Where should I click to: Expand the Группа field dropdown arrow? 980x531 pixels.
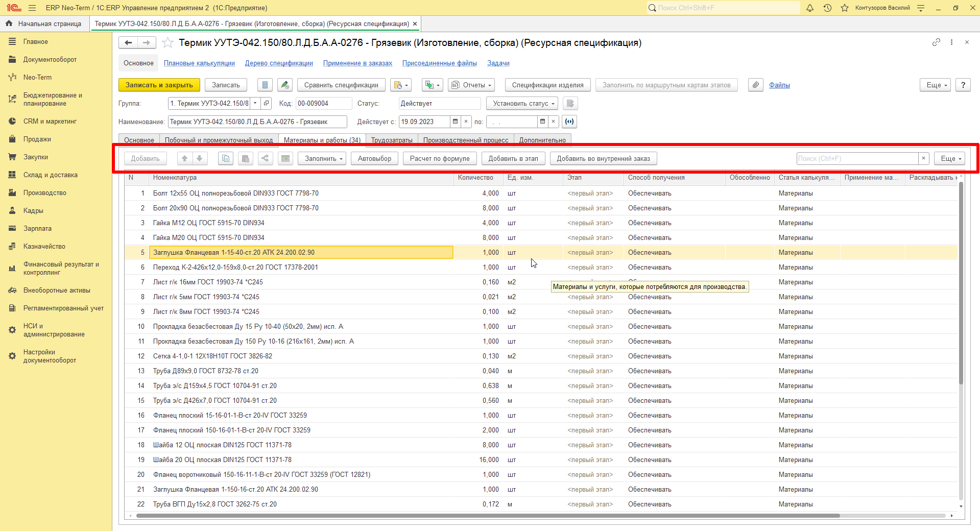click(255, 103)
